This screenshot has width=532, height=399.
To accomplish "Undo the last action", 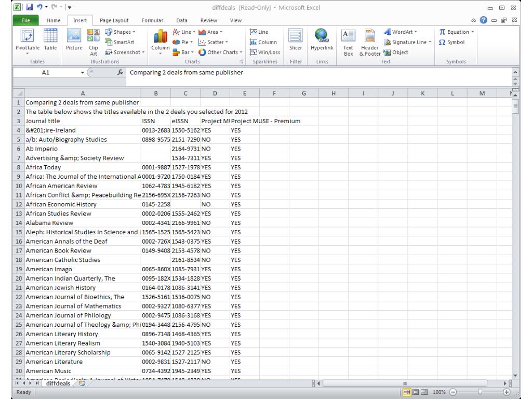I will click(39, 7).
